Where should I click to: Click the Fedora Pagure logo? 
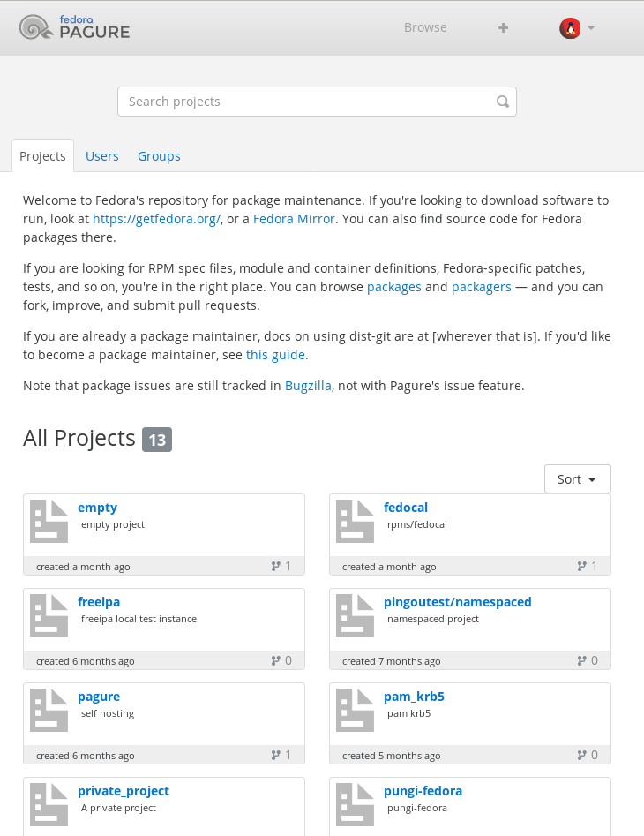(x=75, y=27)
